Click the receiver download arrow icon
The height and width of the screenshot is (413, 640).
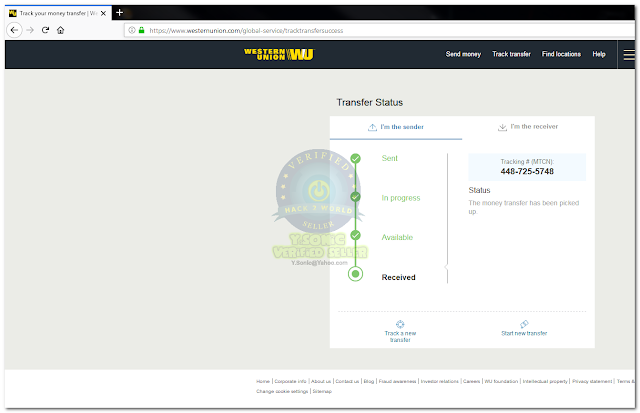(x=502, y=127)
